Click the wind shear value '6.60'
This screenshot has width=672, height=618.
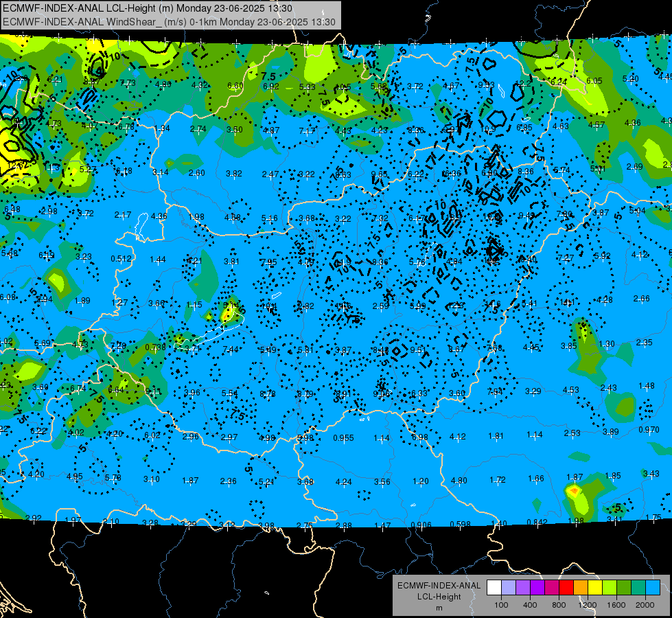pyautogui.click(x=235, y=86)
